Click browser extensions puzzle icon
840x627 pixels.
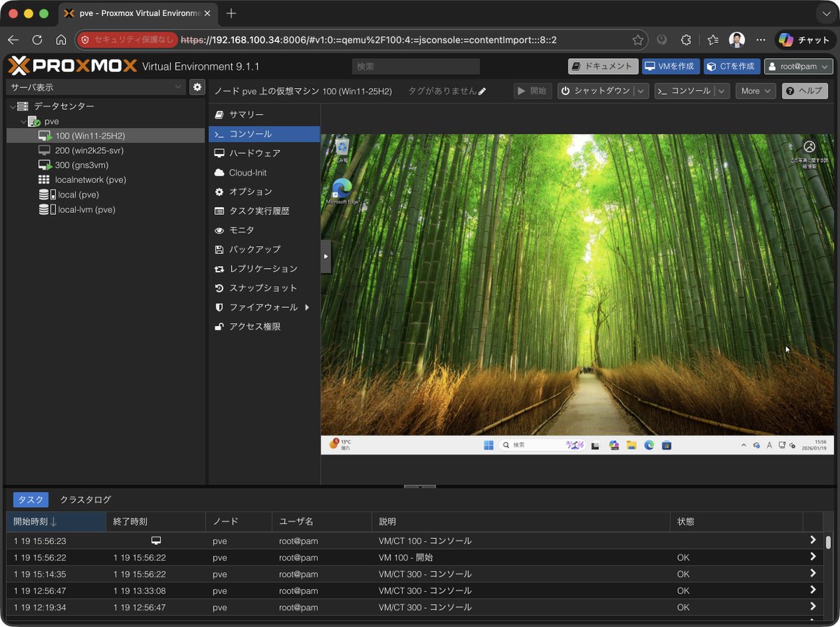[686, 40]
